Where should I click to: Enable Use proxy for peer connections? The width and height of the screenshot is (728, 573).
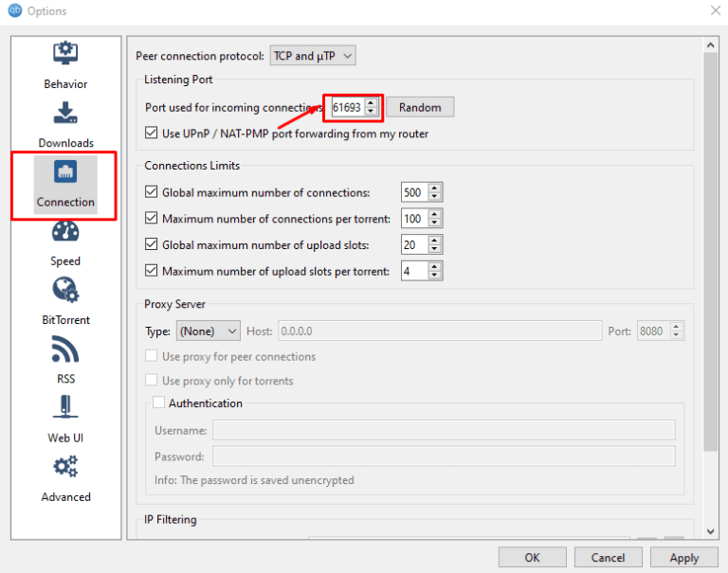151,356
